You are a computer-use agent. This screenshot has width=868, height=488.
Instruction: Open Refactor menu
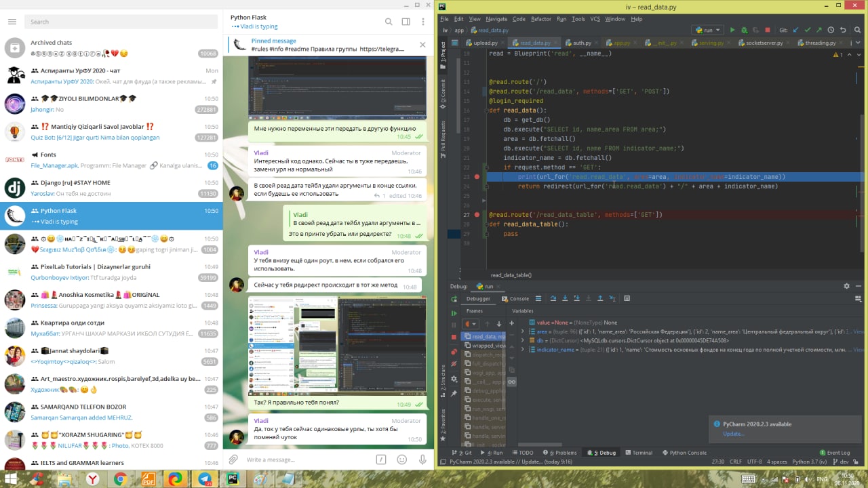pyautogui.click(x=540, y=19)
